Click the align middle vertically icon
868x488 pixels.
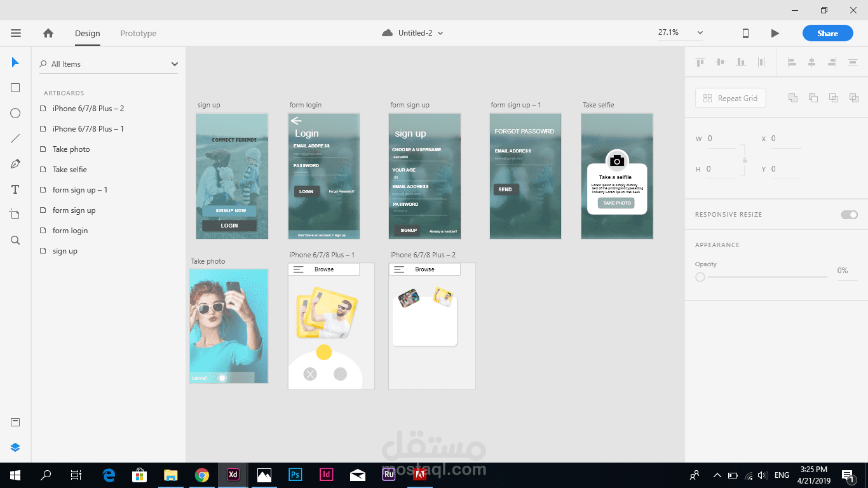[720, 62]
